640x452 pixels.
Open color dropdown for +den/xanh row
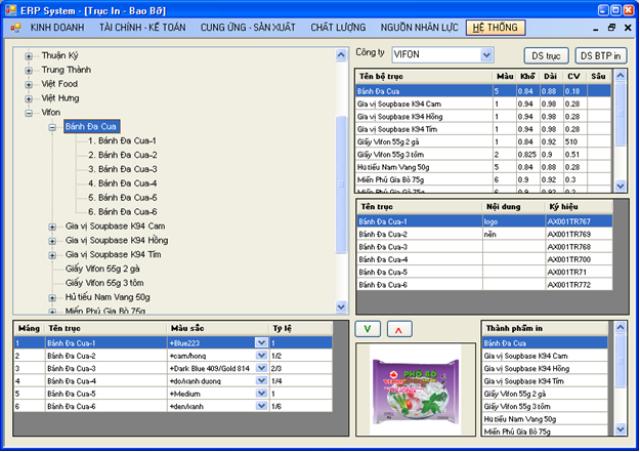pos(261,406)
